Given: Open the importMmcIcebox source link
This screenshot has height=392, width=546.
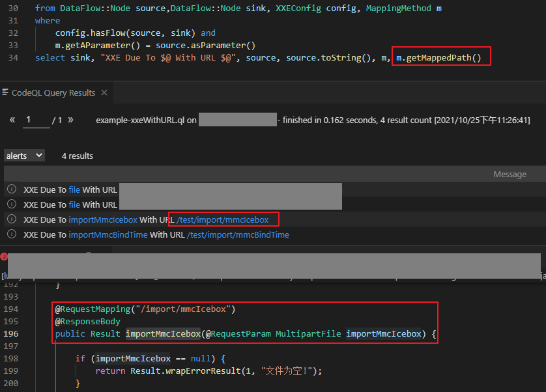Looking at the screenshot, I should coord(103,219).
